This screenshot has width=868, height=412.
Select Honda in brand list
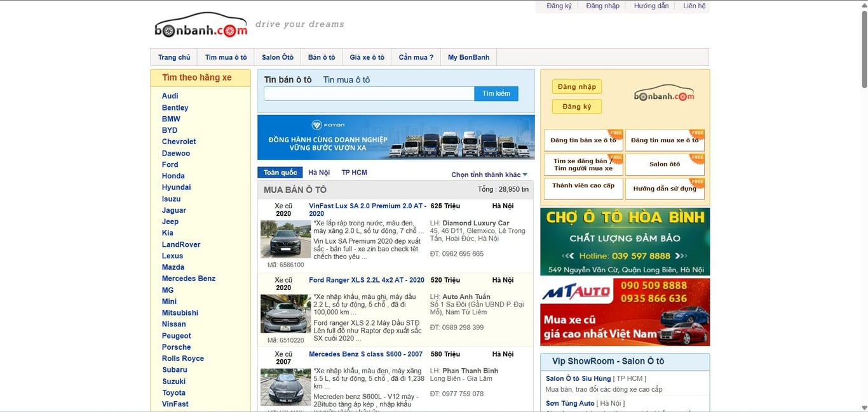click(x=173, y=176)
